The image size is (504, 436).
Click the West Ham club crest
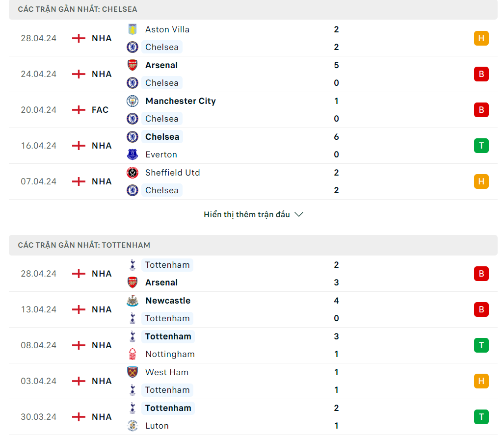[x=133, y=372]
